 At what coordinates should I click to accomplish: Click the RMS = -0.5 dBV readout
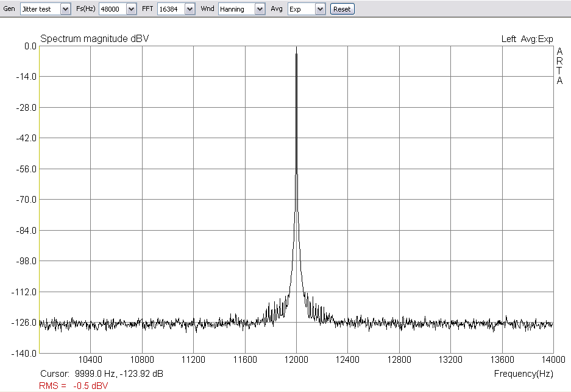click(74, 386)
